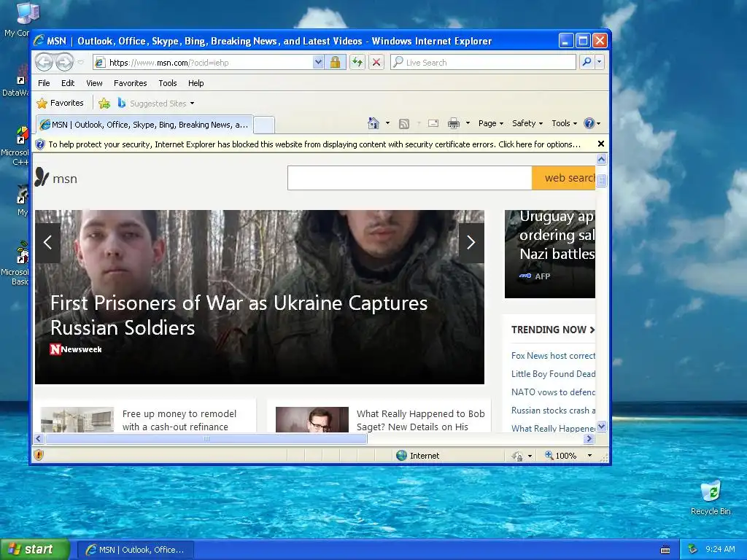Click the RSS feeds icon
The height and width of the screenshot is (560, 747).
(404, 124)
